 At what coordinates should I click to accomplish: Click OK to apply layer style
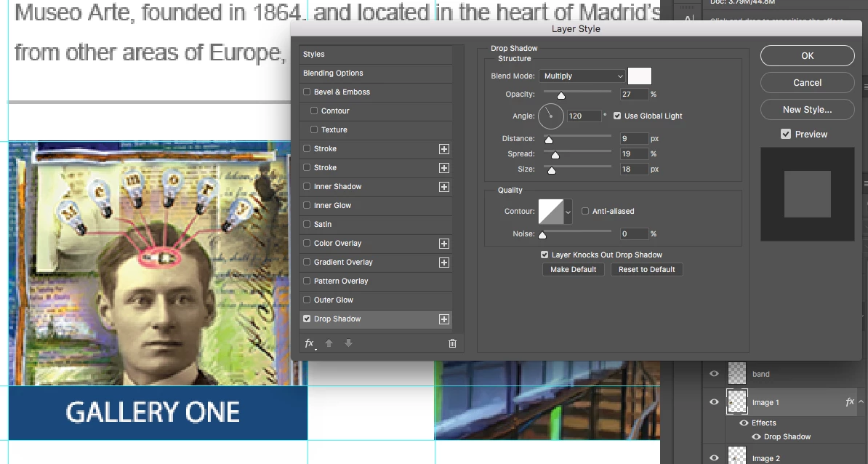[807, 55]
